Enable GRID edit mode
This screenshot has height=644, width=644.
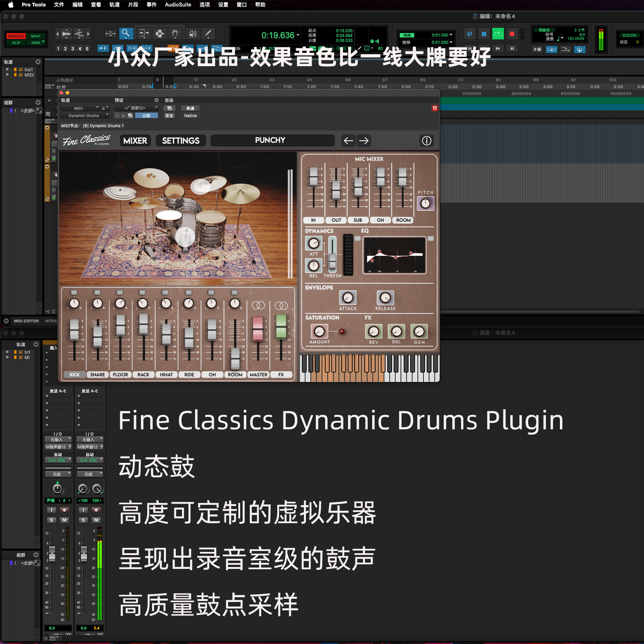[x=36, y=42]
